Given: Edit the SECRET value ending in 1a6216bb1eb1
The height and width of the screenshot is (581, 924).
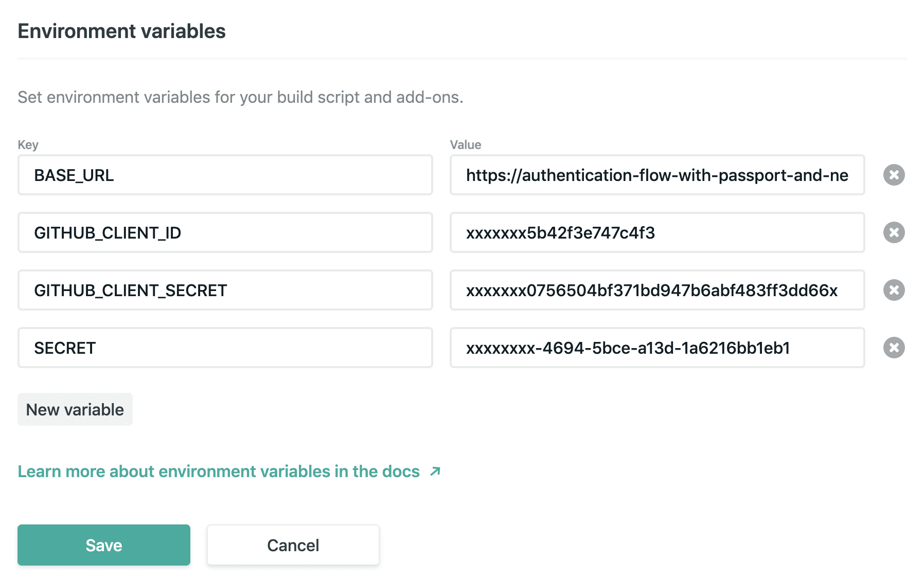Looking at the screenshot, I should click(657, 348).
